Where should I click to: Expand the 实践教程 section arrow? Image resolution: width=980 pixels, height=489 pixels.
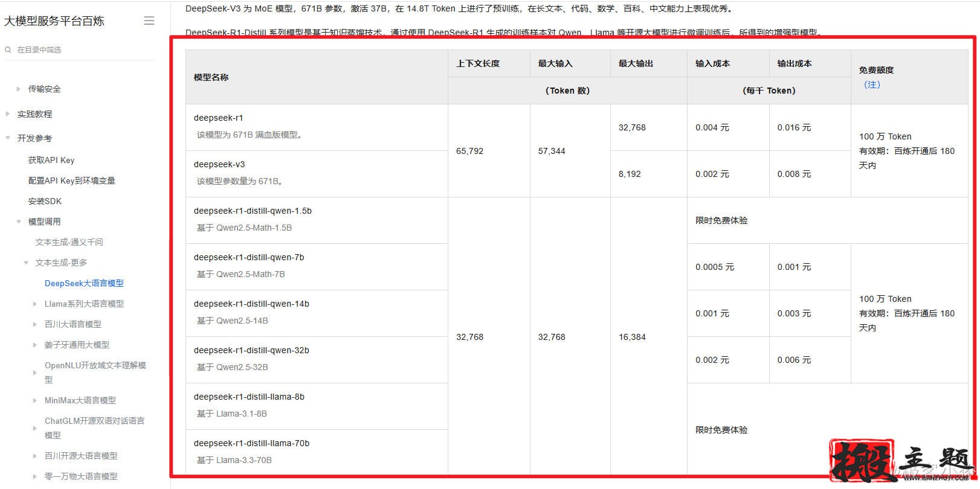(7, 114)
